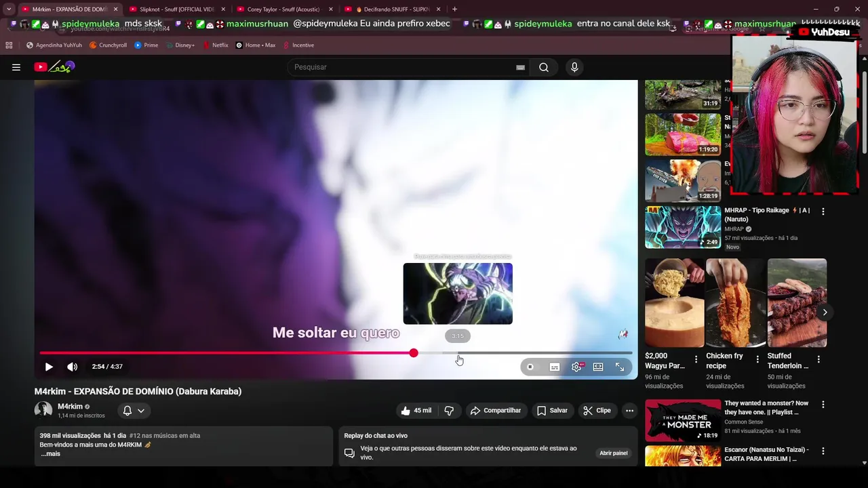Play the paused video
868x488 pixels.
pos(49,367)
